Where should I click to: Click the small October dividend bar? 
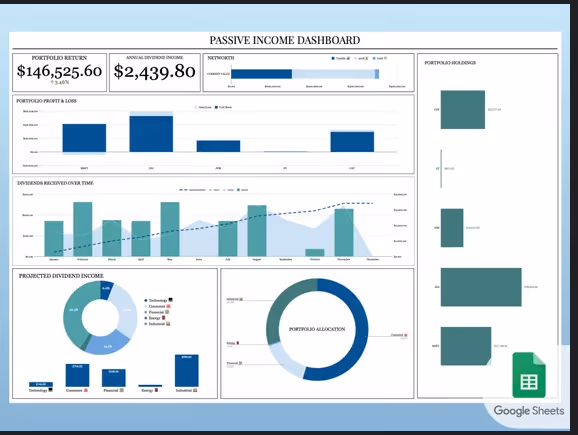click(x=315, y=253)
